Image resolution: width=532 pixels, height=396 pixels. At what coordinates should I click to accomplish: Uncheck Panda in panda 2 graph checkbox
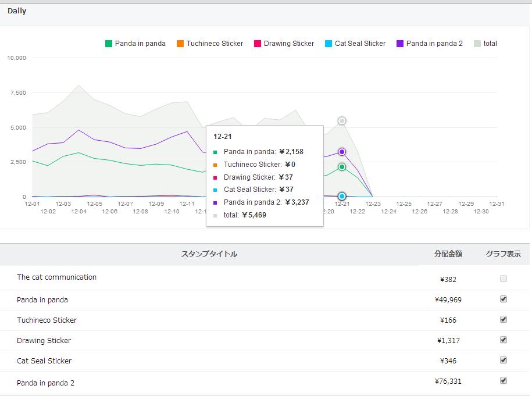(x=504, y=380)
